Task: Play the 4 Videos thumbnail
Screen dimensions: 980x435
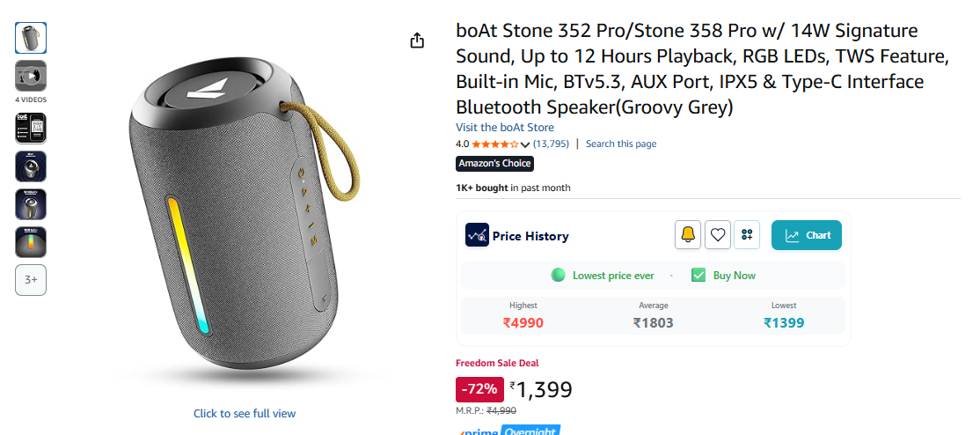Action: click(31, 77)
